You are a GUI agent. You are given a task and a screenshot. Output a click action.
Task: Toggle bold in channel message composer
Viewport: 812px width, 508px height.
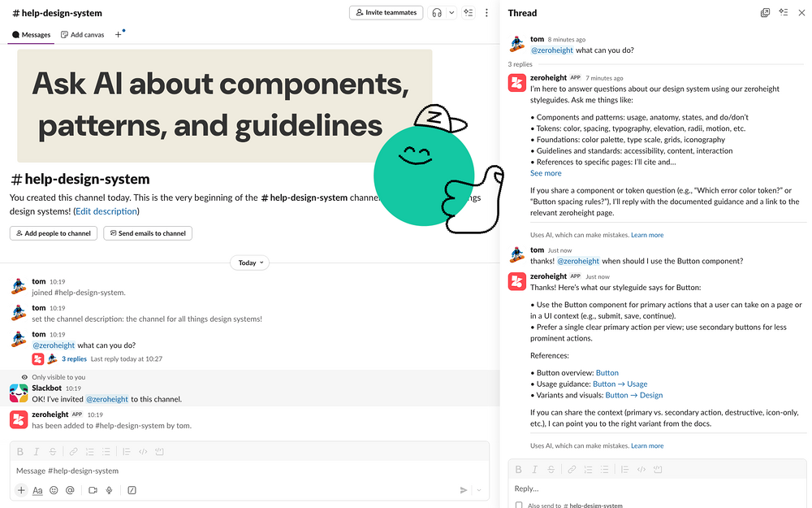[20, 451]
